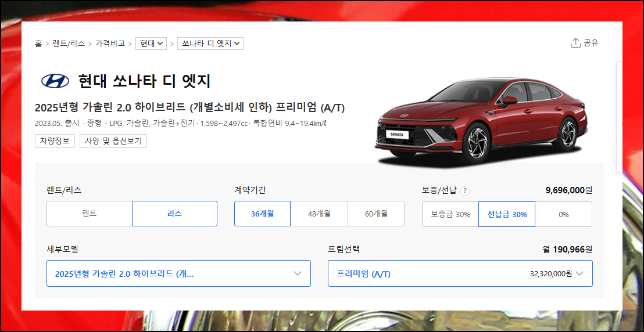
Task: Click the 복합연비 9.4~19.4km/ℓ spec text
Action: [289, 123]
